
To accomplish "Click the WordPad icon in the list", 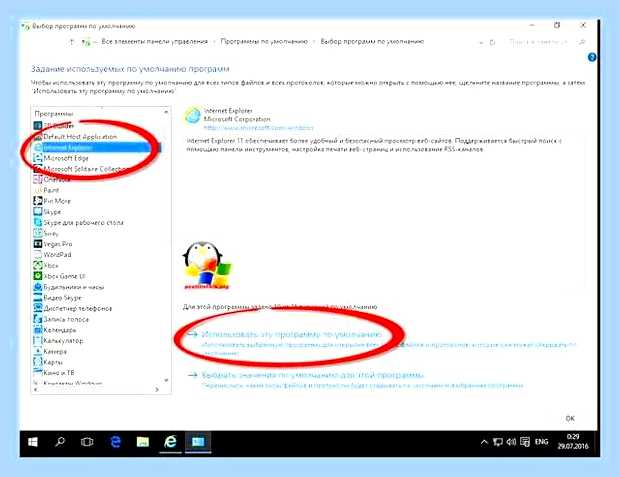I will [x=38, y=255].
